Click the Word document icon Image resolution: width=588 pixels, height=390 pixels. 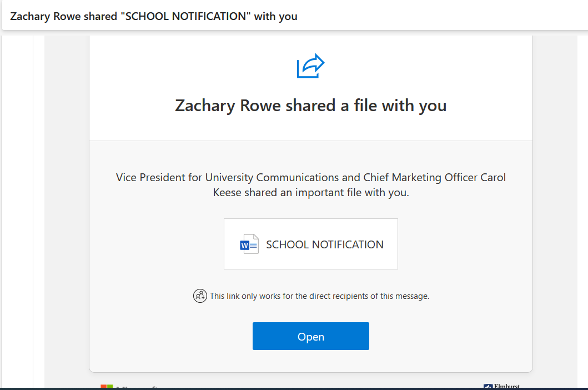pos(249,244)
